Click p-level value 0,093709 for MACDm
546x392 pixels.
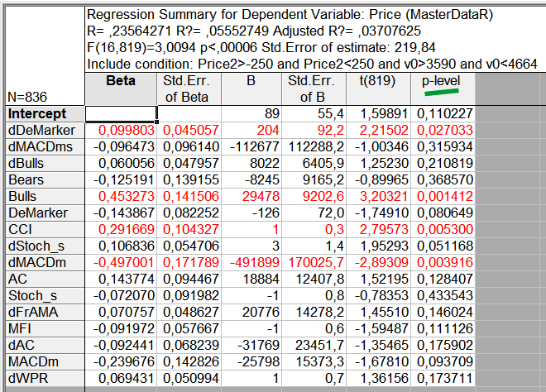click(x=443, y=361)
